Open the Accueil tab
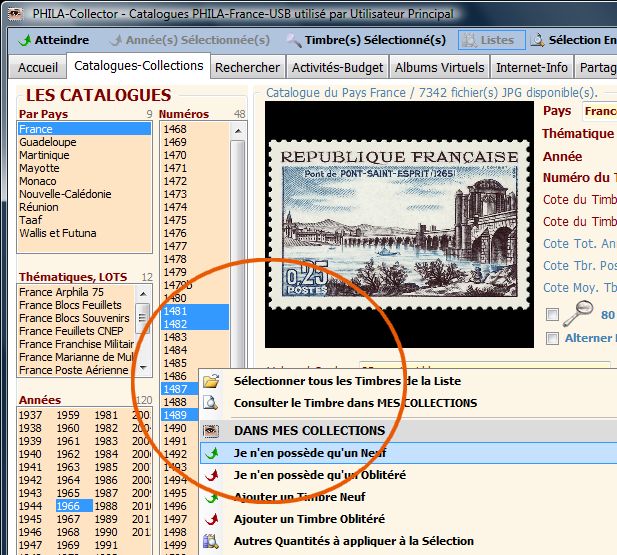617x555 pixels. tap(38, 68)
